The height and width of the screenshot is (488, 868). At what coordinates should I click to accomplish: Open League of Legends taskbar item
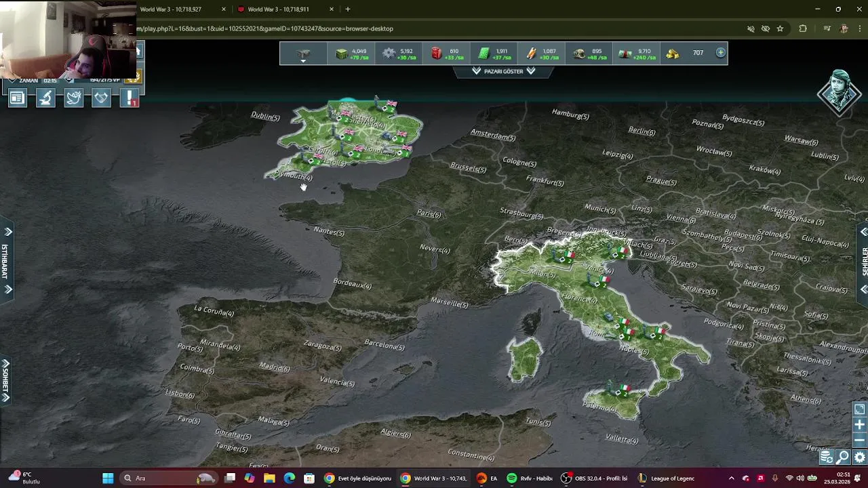pos(666,479)
